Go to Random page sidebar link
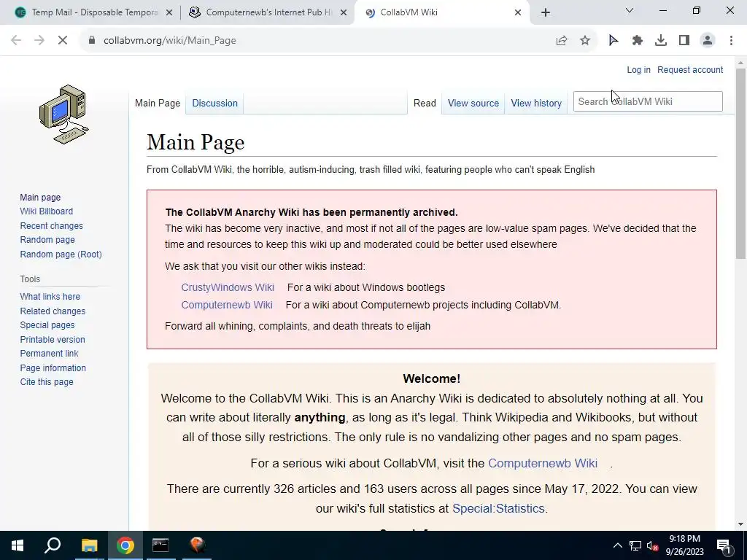 [x=47, y=240]
